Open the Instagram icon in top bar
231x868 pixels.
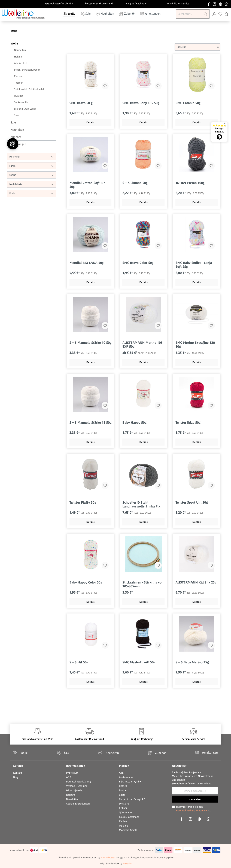click(214, 4)
